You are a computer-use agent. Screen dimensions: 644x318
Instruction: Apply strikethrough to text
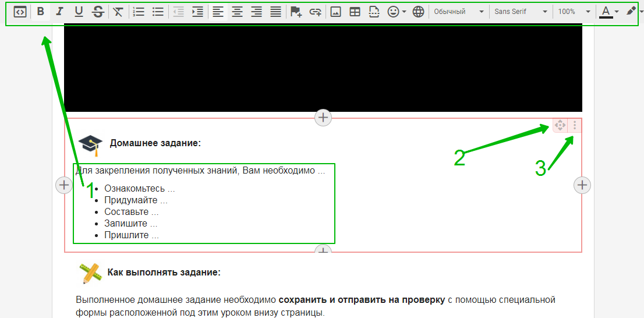[98, 12]
